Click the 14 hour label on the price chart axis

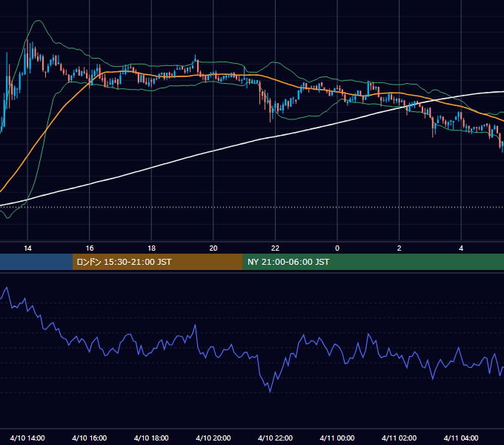(27, 248)
